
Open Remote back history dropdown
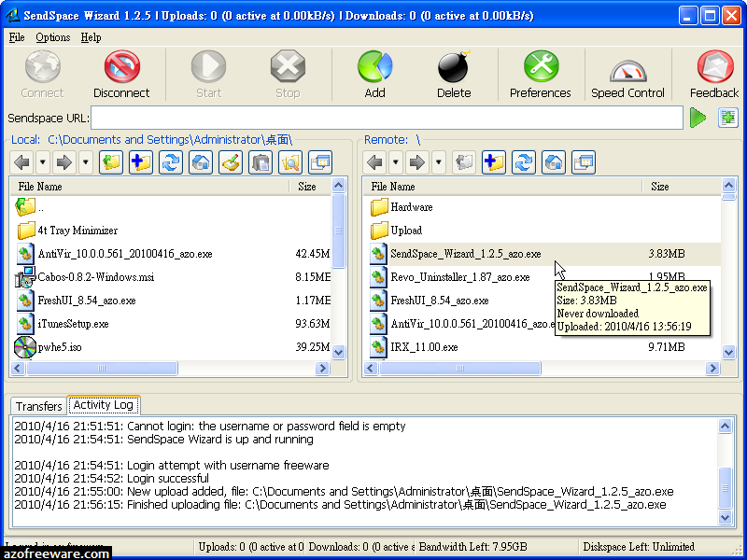pos(395,162)
